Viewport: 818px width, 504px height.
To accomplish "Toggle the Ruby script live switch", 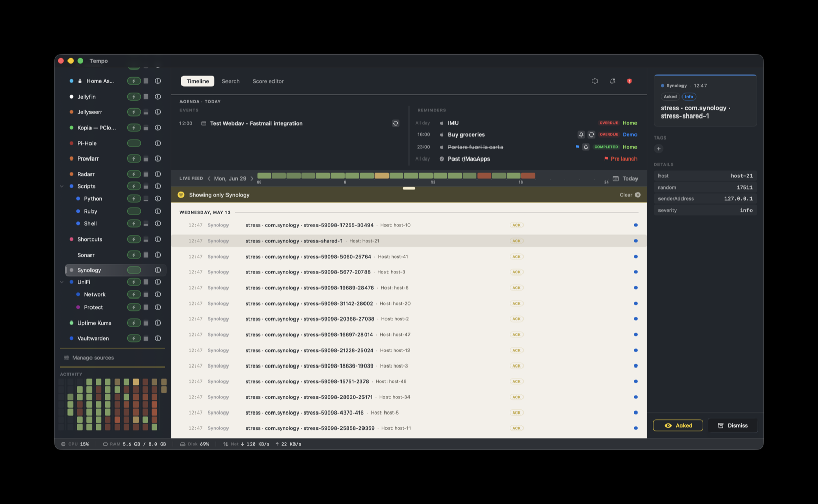I will coord(134,211).
